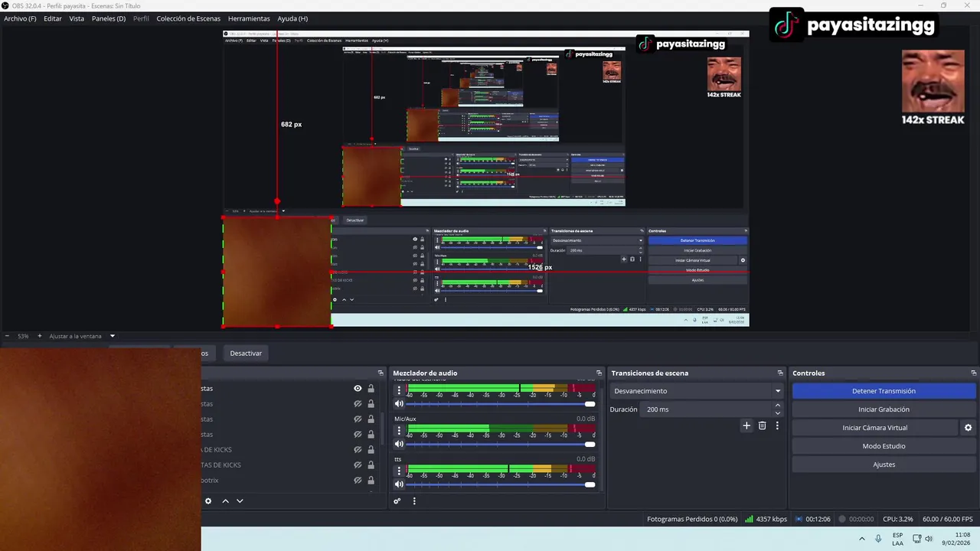Undock the Mezclador de audio panel
Image resolution: width=980 pixels, height=551 pixels.
point(599,373)
